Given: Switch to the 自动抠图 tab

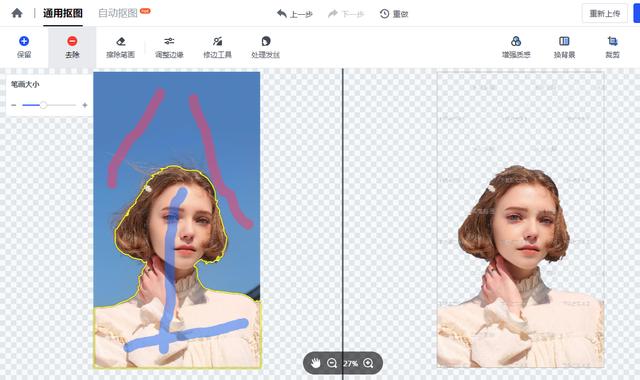Looking at the screenshot, I should 118,13.
